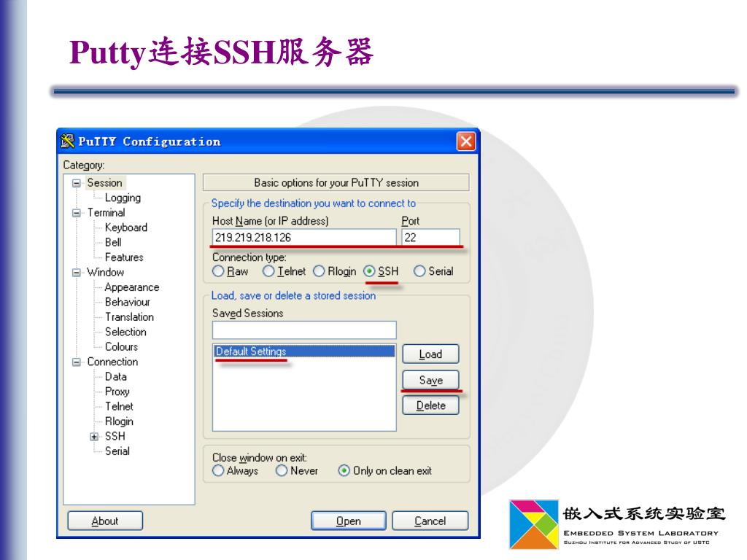Open the Data category
Image resolution: width=747 pixels, height=560 pixels.
coord(116,377)
